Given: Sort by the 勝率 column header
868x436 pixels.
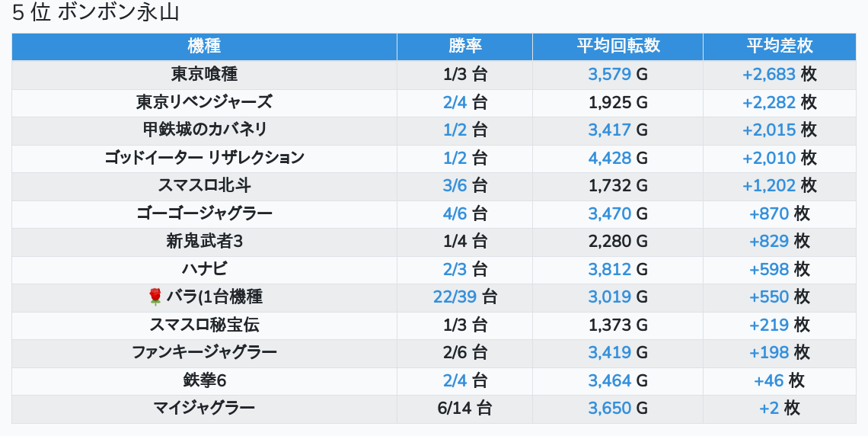Looking at the screenshot, I should [464, 46].
